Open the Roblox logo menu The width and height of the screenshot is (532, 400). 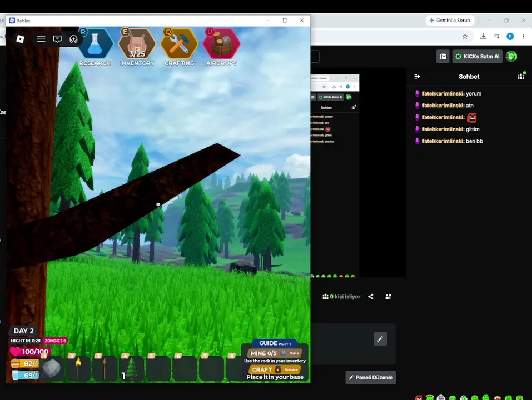tap(21, 39)
